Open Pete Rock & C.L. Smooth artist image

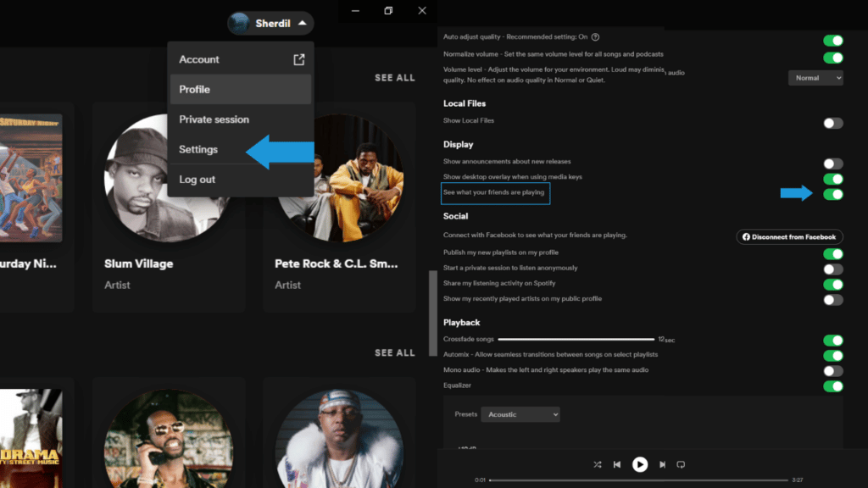(x=339, y=178)
